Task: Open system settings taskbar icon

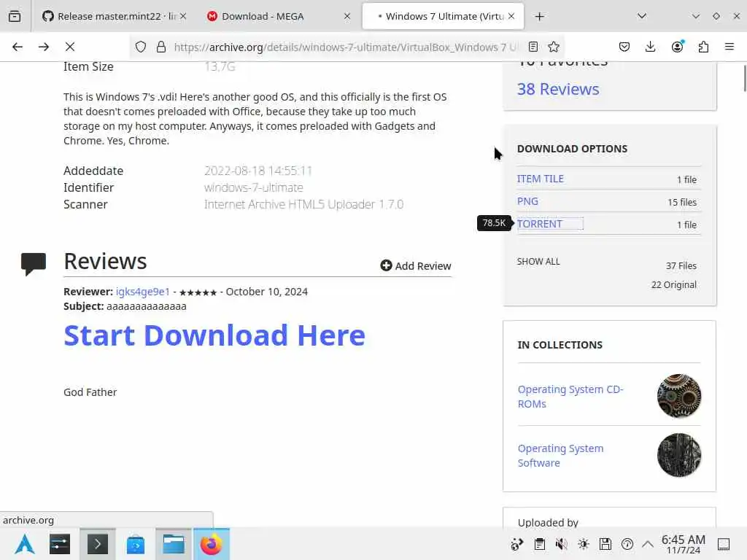Action: point(60,544)
